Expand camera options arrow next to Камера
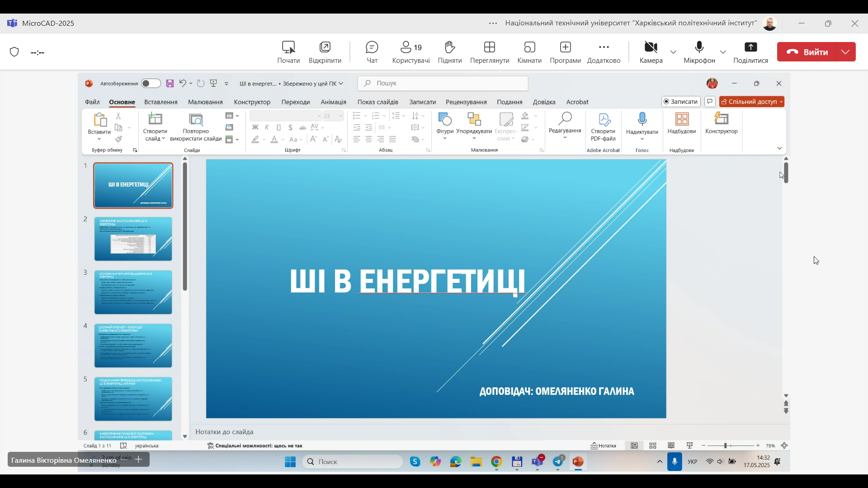 coord(674,52)
